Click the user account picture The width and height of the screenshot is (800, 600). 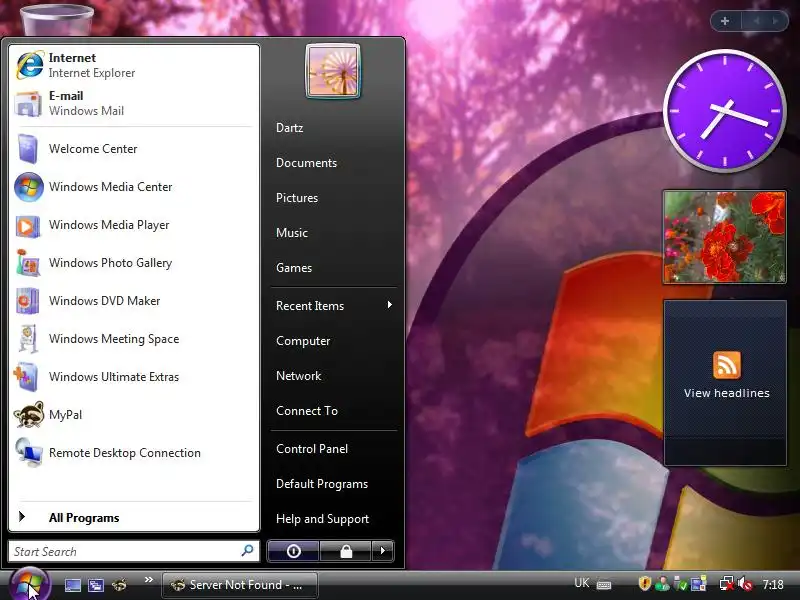(x=333, y=71)
